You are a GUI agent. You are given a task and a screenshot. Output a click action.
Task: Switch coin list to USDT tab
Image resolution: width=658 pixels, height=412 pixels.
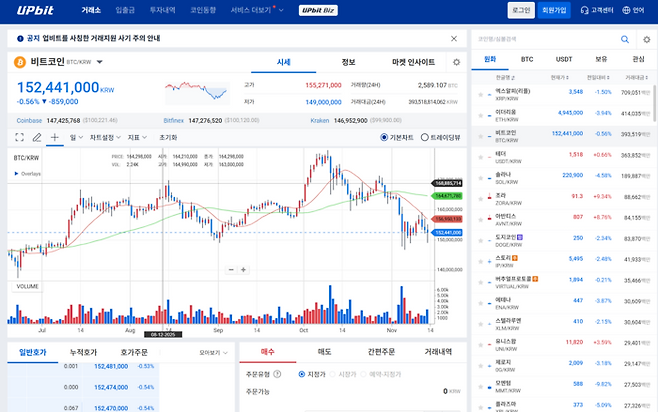pyautogui.click(x=564, y=59)
